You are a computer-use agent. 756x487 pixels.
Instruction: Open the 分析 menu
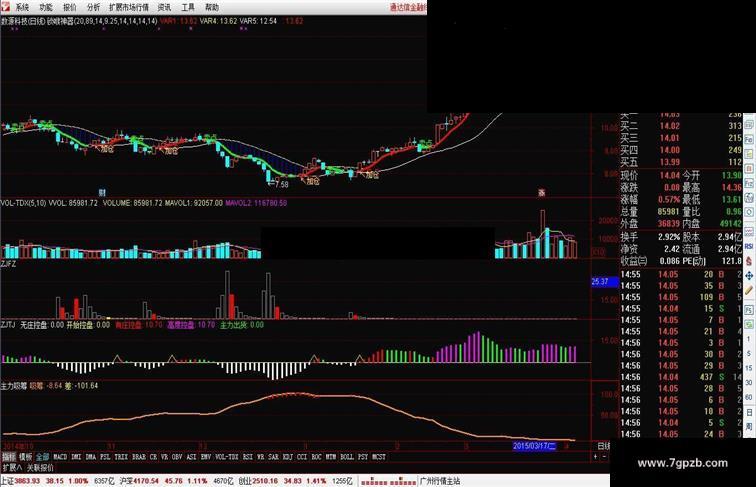click(94, 7)
